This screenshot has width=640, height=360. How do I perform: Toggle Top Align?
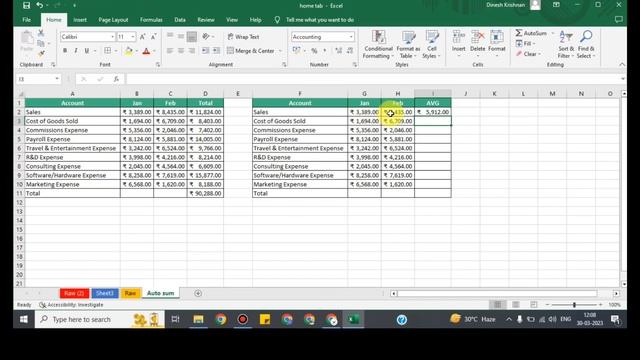click(x=170, y=36)
